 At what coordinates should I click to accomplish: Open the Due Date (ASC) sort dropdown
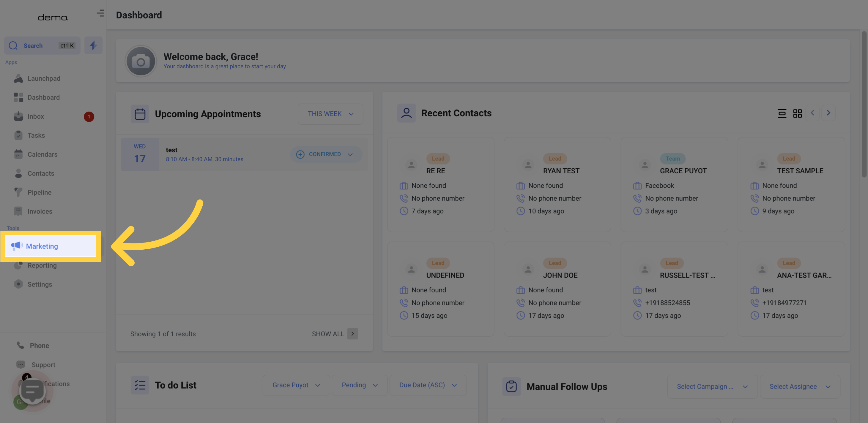pos(428,385)
